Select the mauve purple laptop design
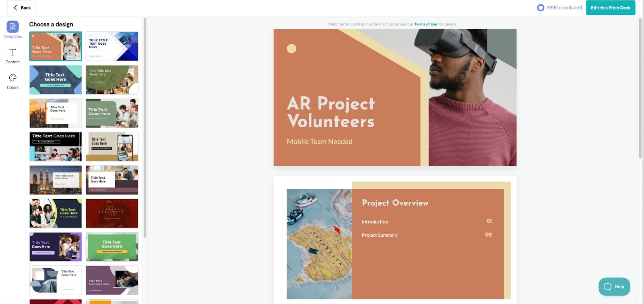The width and height of the screenshot is (644, 304). tap(112, 280)
